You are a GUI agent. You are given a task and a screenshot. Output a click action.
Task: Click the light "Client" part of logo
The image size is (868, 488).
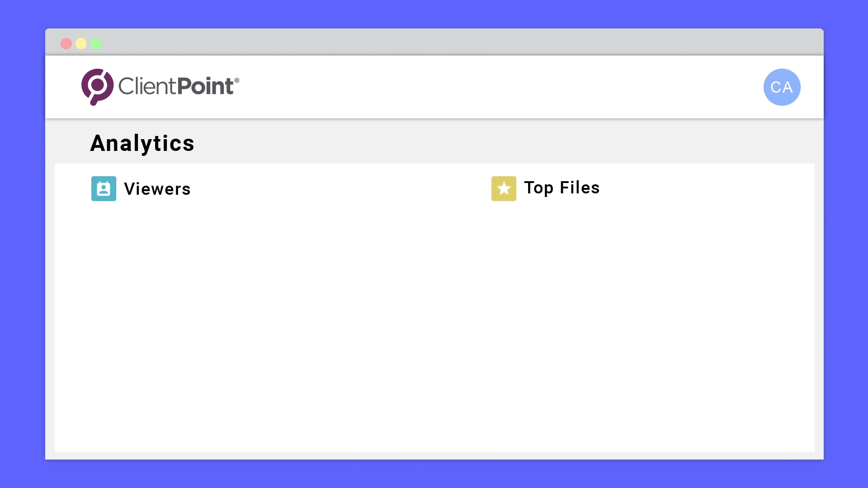(147, 86)
